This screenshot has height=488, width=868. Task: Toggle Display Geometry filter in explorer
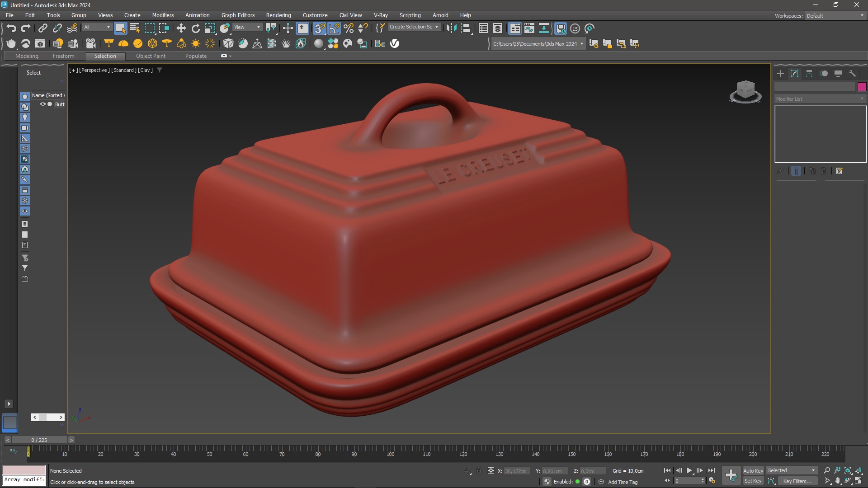(x=25, y=97)
